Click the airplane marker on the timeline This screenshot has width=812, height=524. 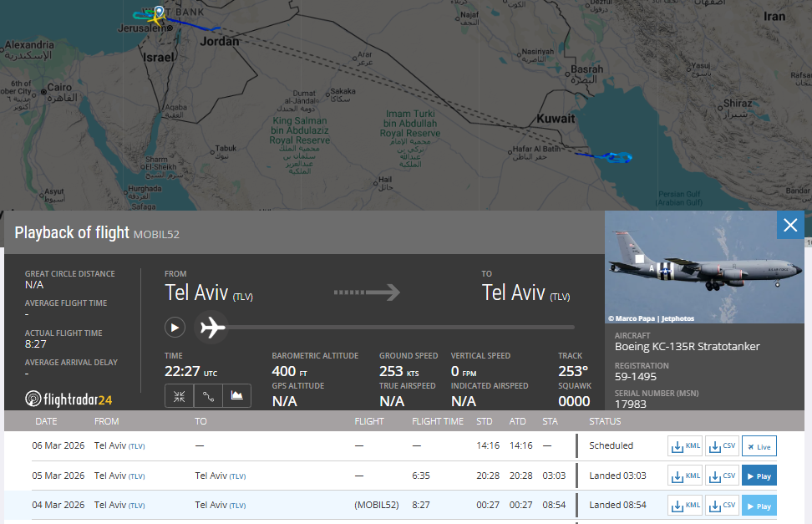pos(213,328)
